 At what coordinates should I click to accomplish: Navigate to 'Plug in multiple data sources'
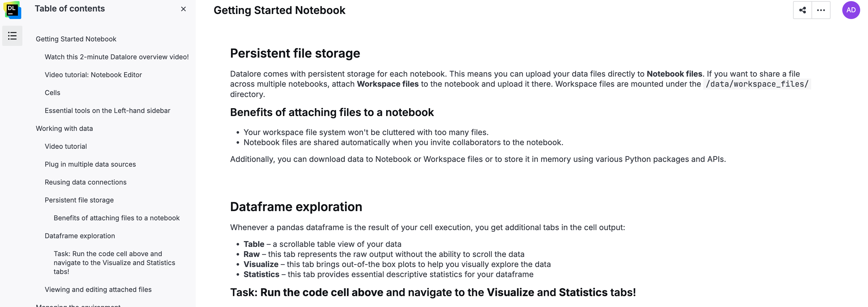point(90,164)
